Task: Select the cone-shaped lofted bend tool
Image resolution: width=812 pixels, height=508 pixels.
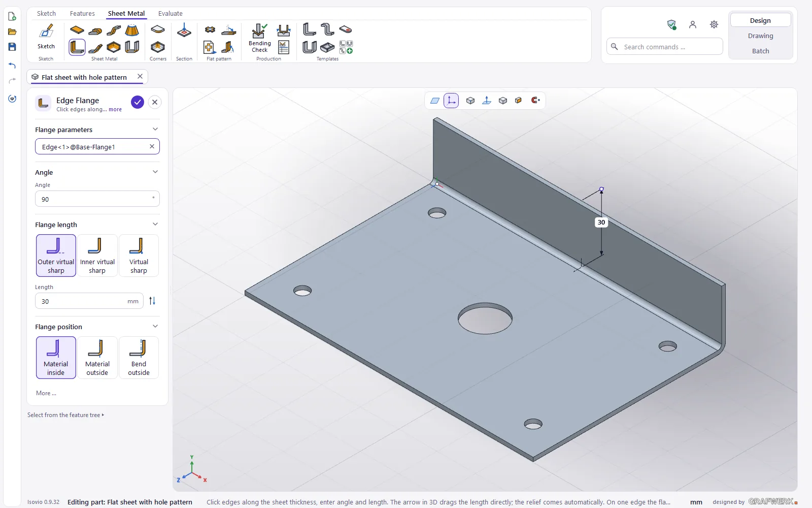Action: coord(132,30)
